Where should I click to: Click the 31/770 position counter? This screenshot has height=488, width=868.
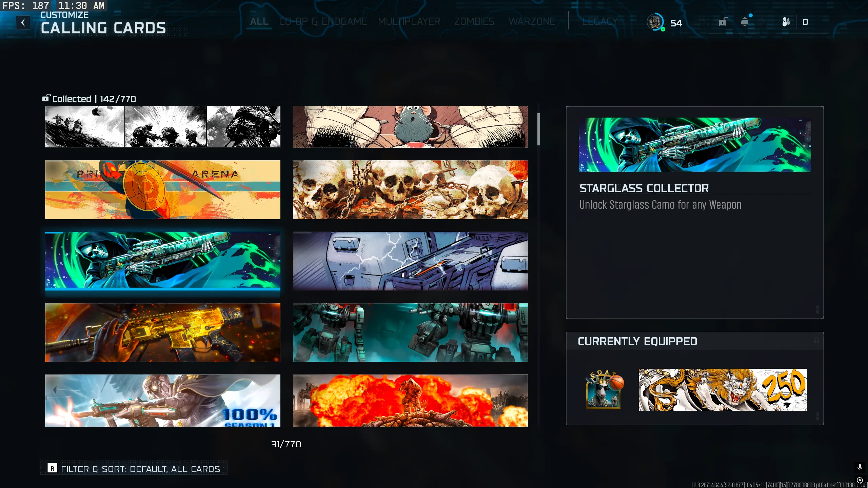286,444
